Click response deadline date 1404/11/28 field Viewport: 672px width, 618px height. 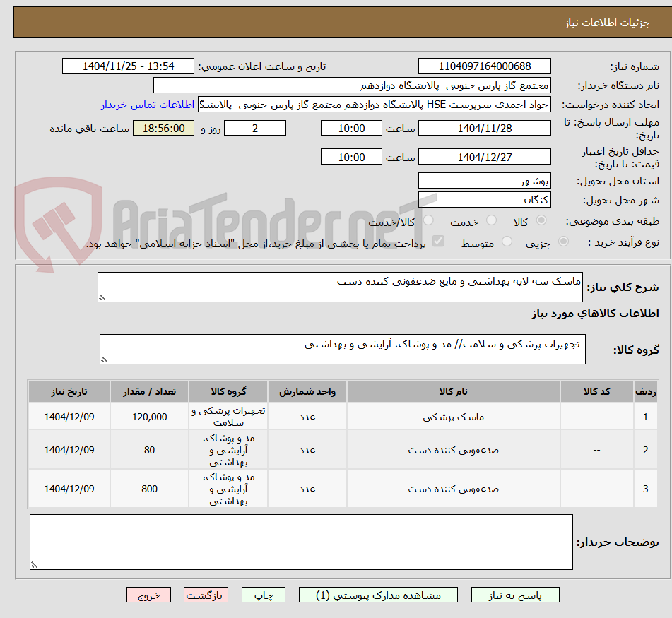(x=484, y=128)
